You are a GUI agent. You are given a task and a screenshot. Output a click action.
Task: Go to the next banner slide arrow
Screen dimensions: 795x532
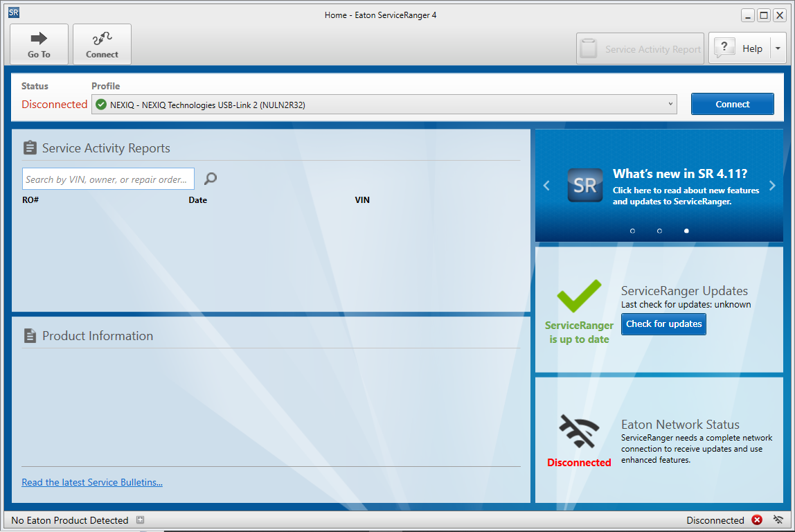772,186
